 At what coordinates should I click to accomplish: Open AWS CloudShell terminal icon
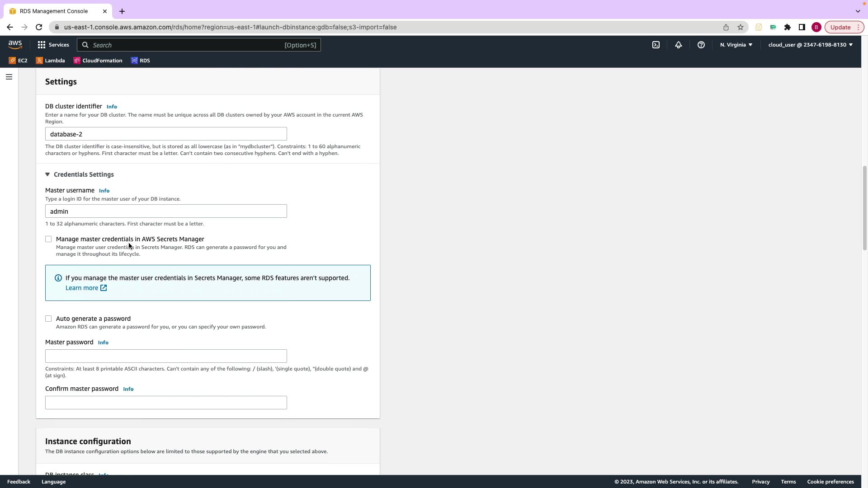(656, 45)
